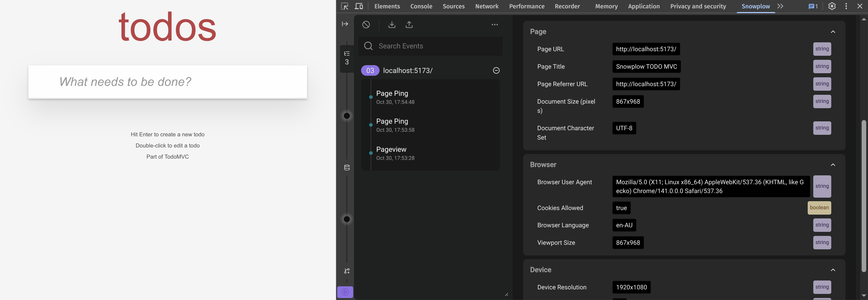868x300 pixels.
Task: Toggle the device toolbar emulation icon
Action: coord(359,6)
